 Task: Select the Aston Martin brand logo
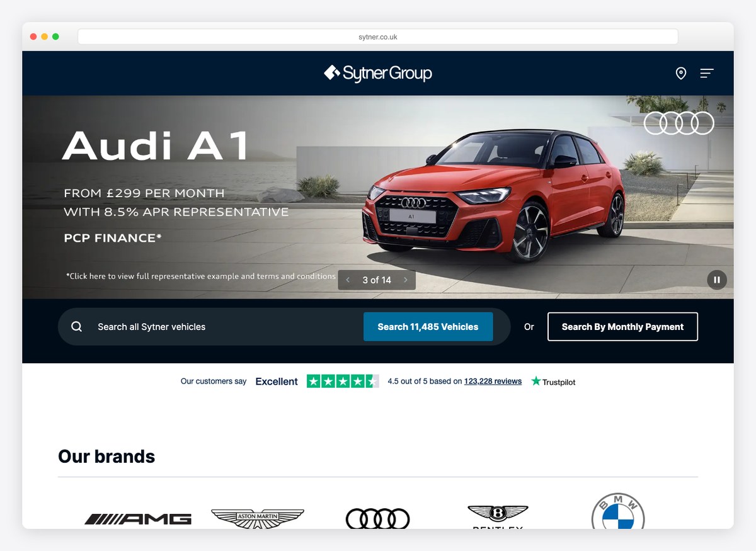[257, 518]
